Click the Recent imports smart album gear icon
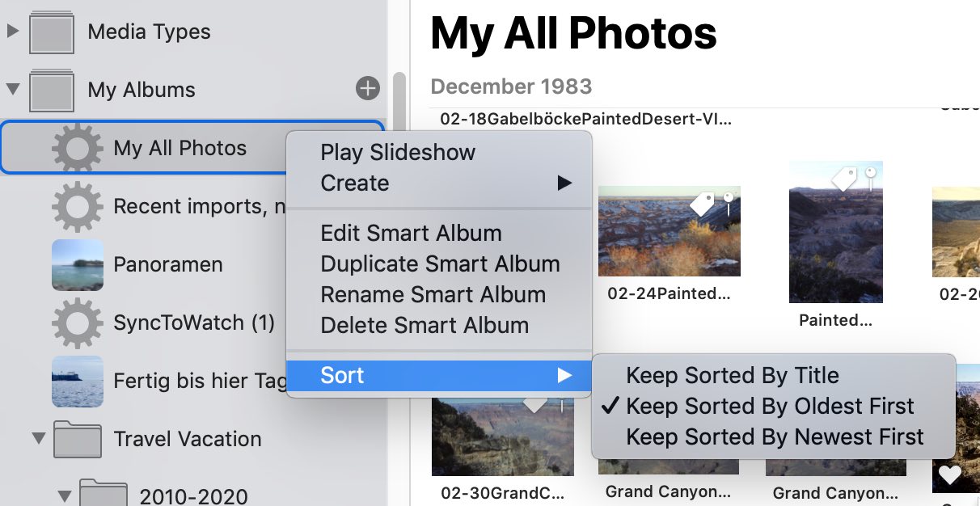 [77, 206]
